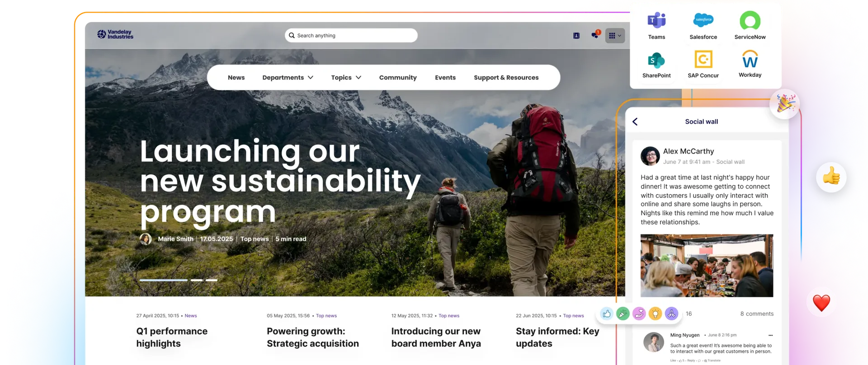Select the lightbulb reaction icon
Image resolution: width=868 pixels, height=365 pixels.
coord(655,314)
